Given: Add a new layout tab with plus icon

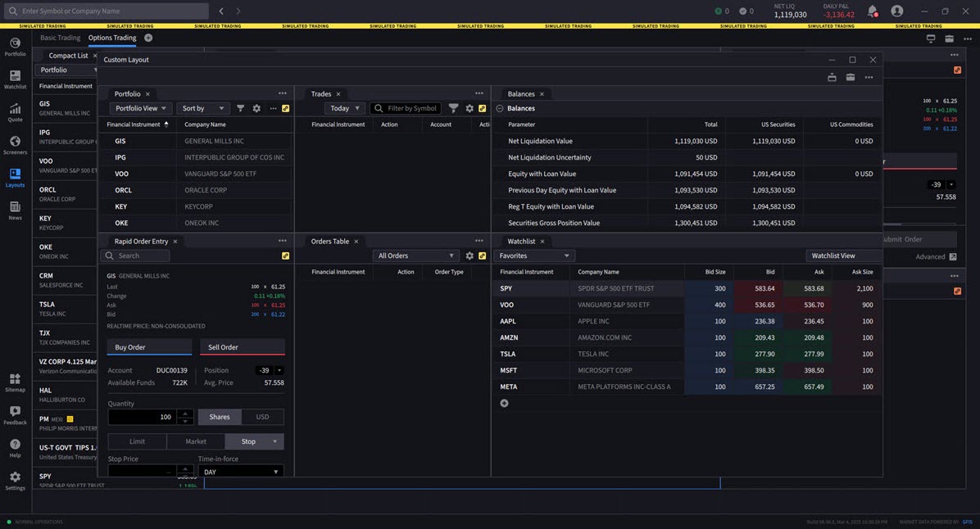Looking at the screenshot, I should pos(148,38).
